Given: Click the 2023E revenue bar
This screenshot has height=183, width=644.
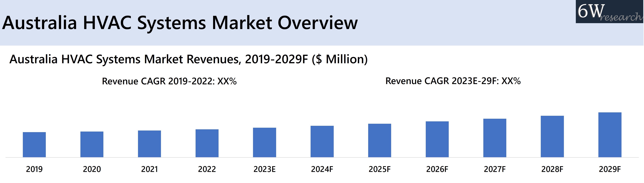Looking at the screenshot, I should (264, 142).
